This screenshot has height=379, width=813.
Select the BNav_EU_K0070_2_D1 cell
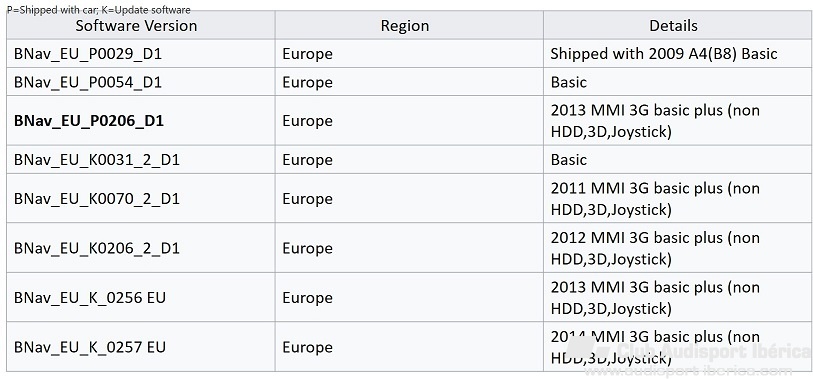point(97,199)
